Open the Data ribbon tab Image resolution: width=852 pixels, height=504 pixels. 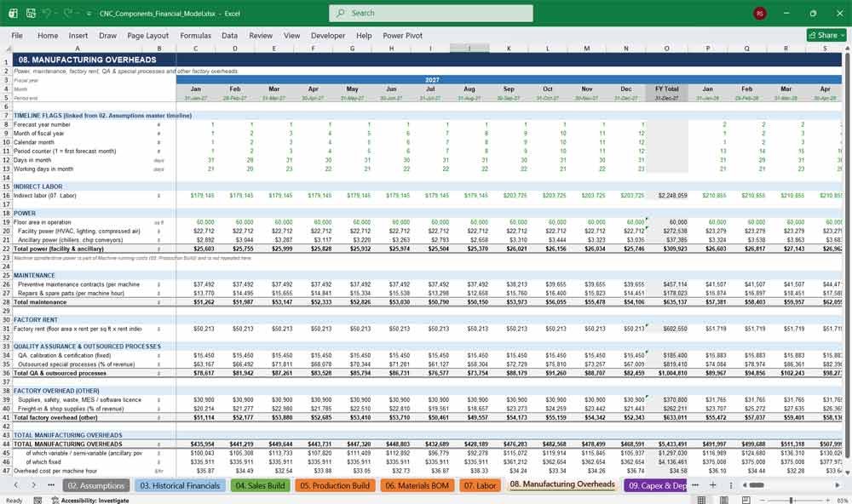pos(229,35)
